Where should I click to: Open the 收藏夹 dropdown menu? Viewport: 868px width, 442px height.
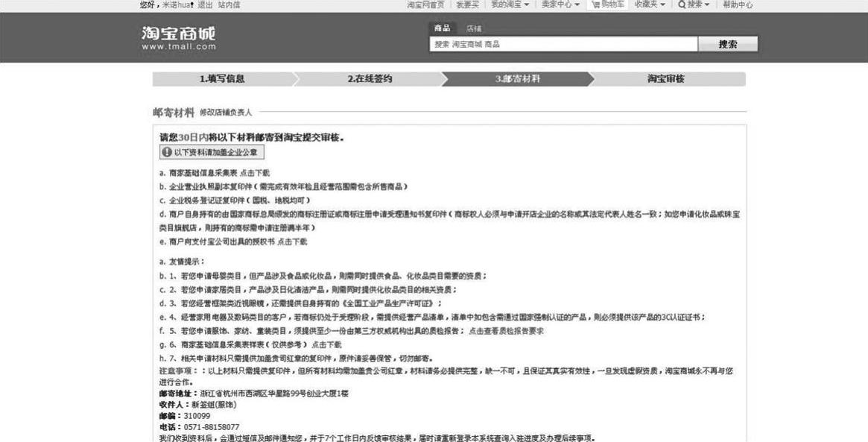[x=650, y=4]
